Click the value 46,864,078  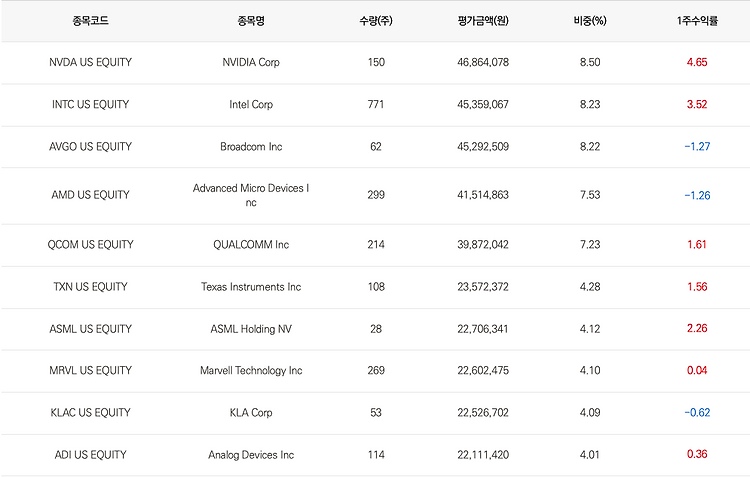tap(483, 62)
